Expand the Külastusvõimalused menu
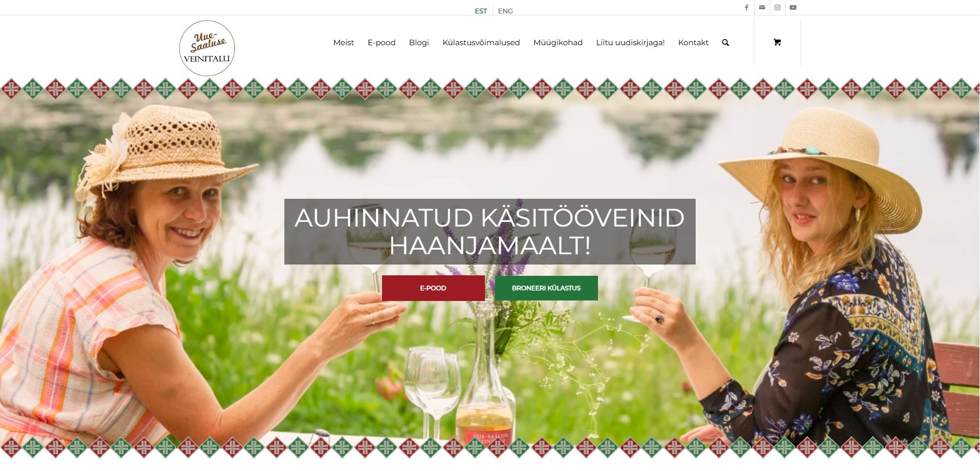 tap(481, 43)
